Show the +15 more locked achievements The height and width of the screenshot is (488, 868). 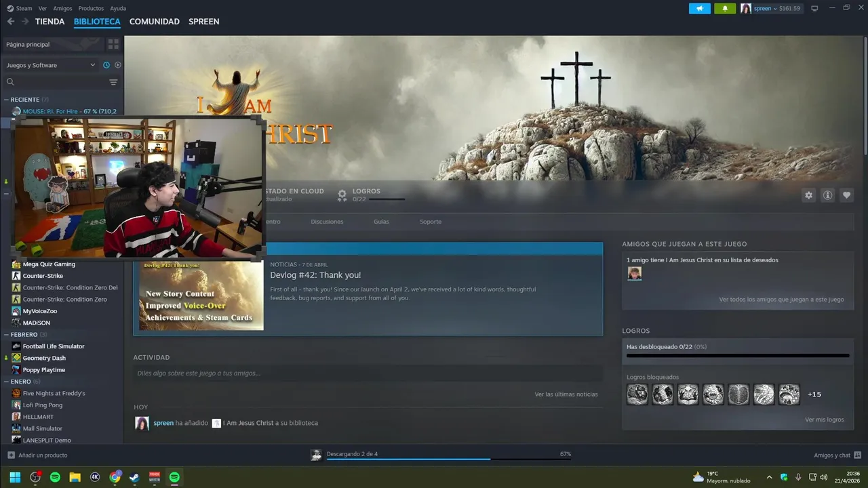click(814, 394)
